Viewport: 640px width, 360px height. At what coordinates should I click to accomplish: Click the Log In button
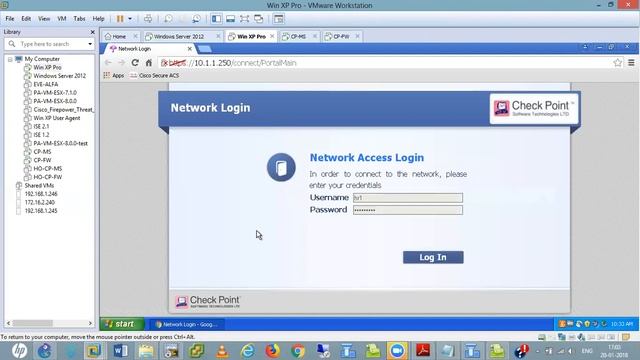click(x=433, y=258)
